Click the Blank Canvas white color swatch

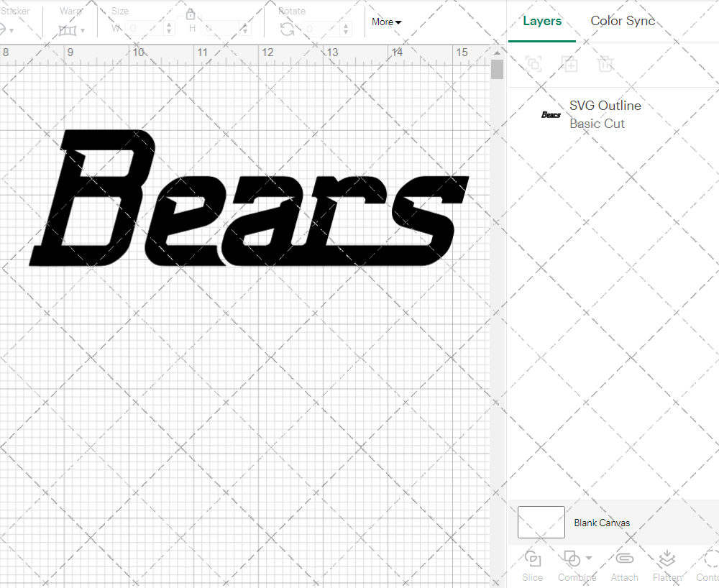[541, 523]
